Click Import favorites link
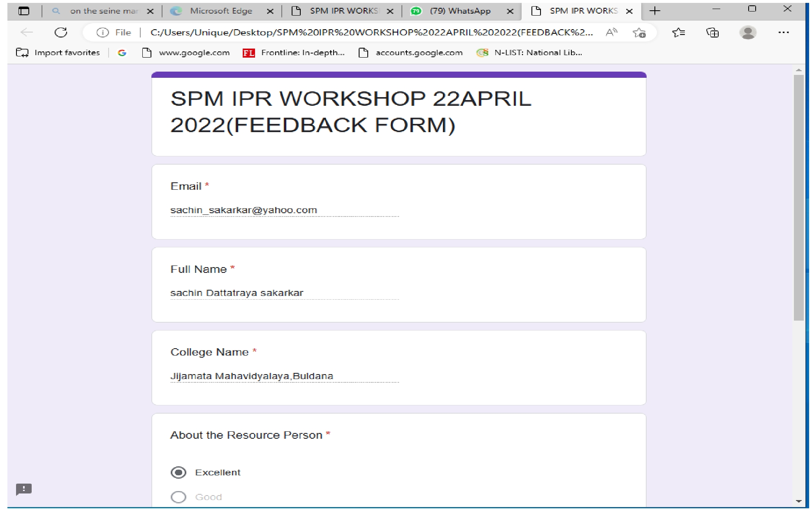This screenshot has width=812, height=512. [67, 53]
